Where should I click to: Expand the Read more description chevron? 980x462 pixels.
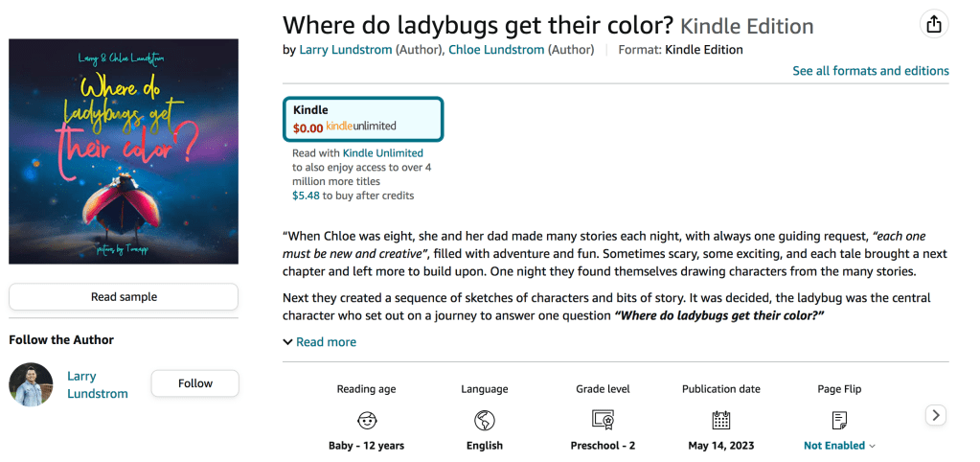click(288, 342)
